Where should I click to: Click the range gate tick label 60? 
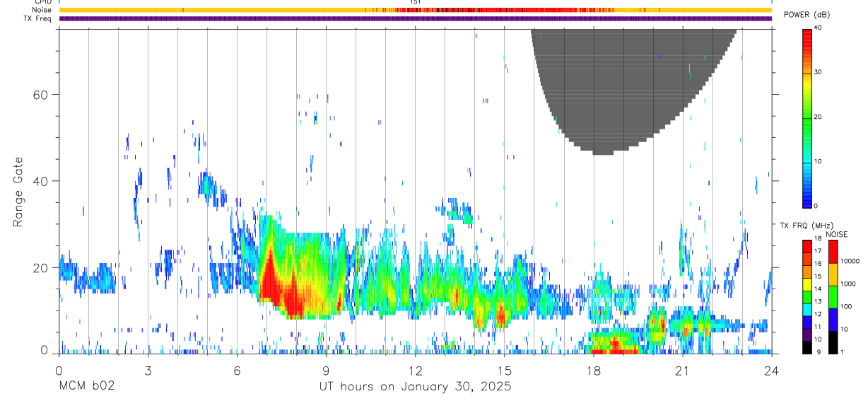[x=41, y=95]
